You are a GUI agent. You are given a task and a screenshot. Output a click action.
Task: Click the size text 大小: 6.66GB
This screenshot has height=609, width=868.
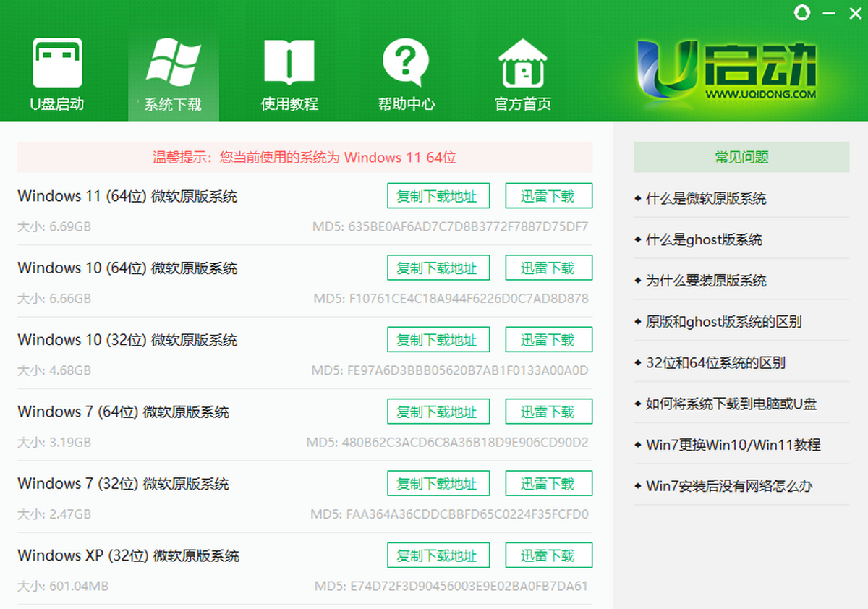click(x=54, y=298)
